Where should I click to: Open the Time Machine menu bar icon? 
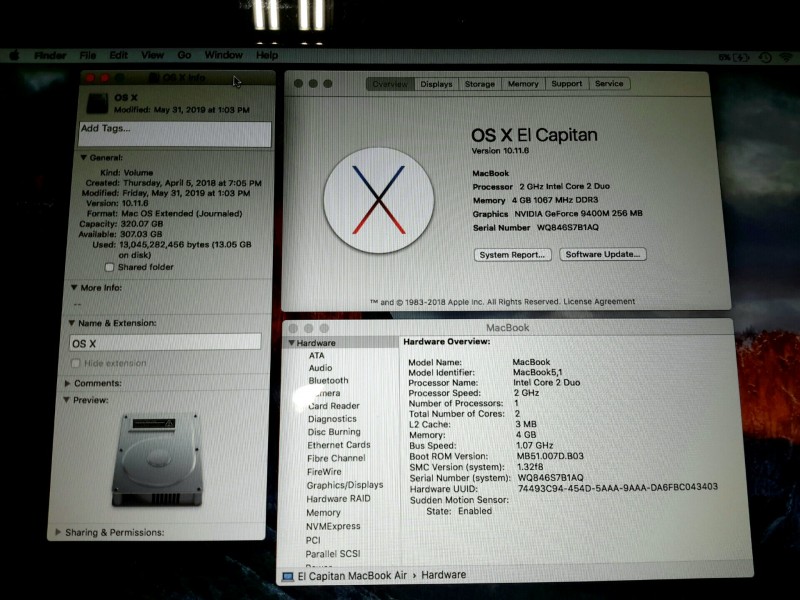764,58
